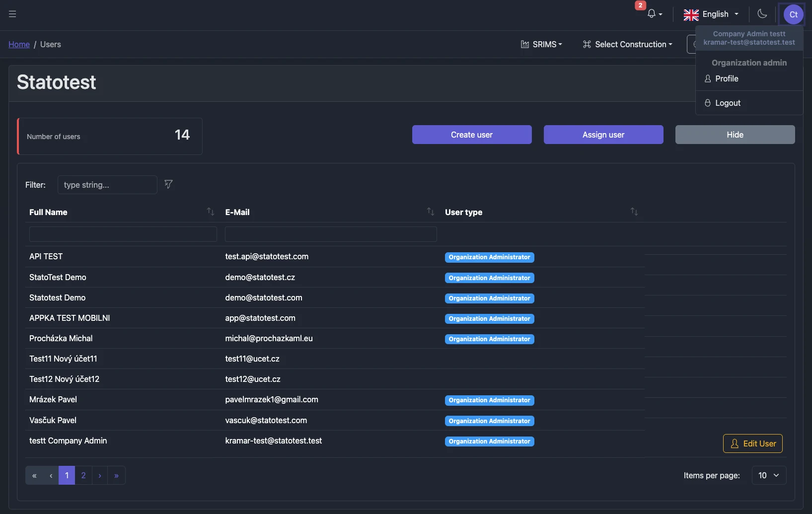
Task: Open Profile from the account menu
Action: click(x=727, y=78)
